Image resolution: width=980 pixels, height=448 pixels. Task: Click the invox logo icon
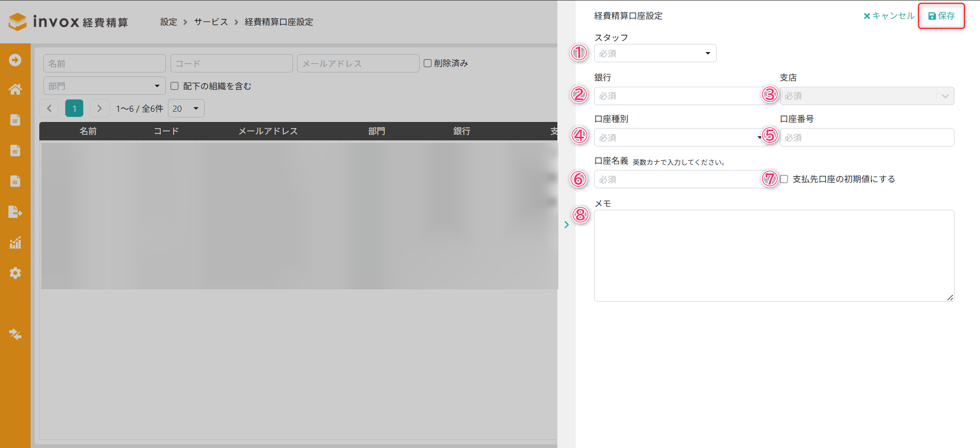(x=18, y=21)
